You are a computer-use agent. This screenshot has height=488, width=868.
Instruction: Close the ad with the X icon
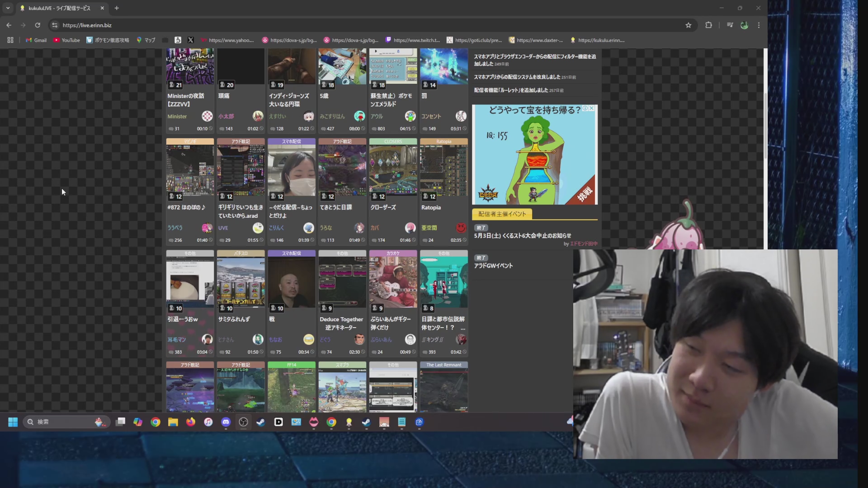591,108
